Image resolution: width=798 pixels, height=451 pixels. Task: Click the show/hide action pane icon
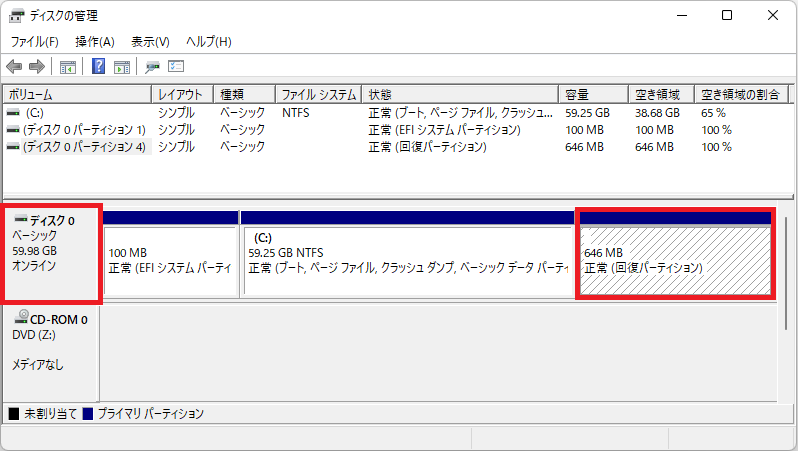tap(122, 67)
